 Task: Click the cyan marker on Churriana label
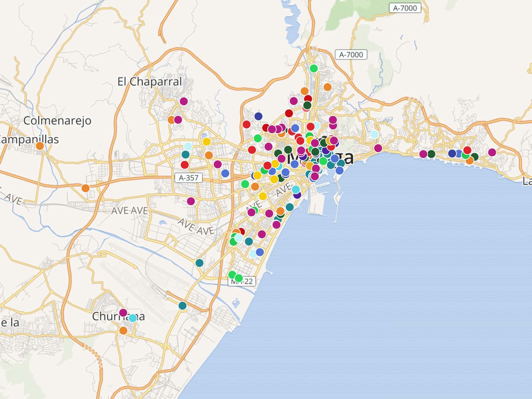coord(133,318)
